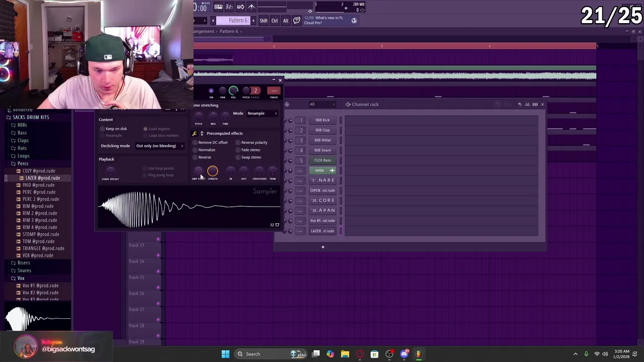Select TRIANGLE @prod.rude sample
Viewport: 644px width, 362px height.
coord(43,248)
